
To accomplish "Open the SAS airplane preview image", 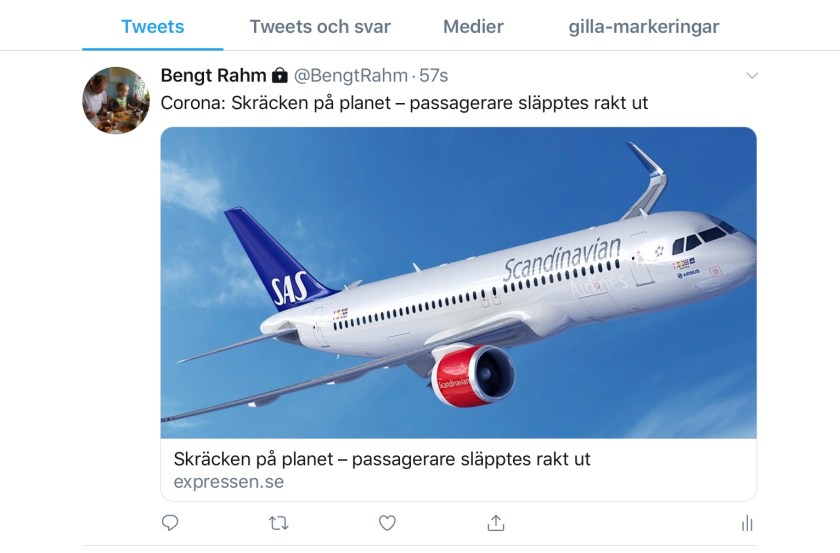I will tap(458, 283).
